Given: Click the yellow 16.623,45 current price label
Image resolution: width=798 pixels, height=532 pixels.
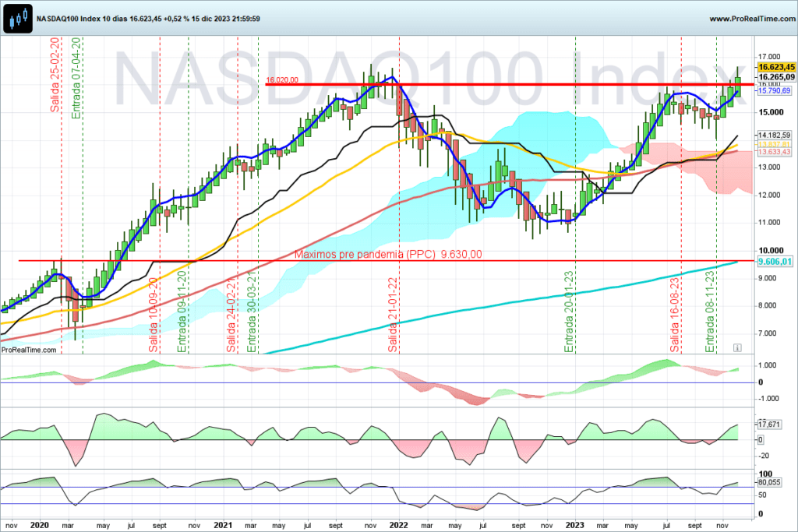Looking at the screenshot, I should (776, 67).
